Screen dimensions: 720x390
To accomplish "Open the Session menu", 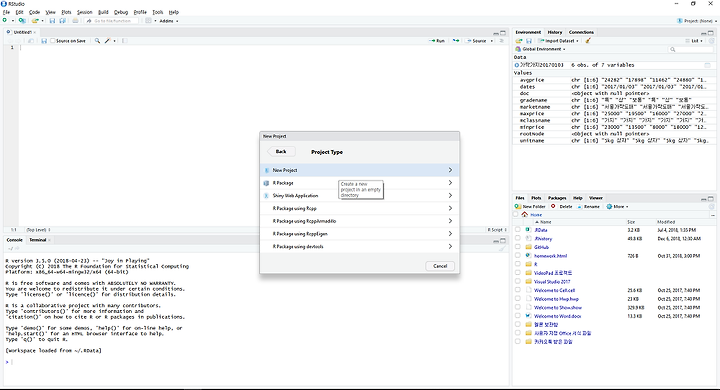I will (84, 12).
